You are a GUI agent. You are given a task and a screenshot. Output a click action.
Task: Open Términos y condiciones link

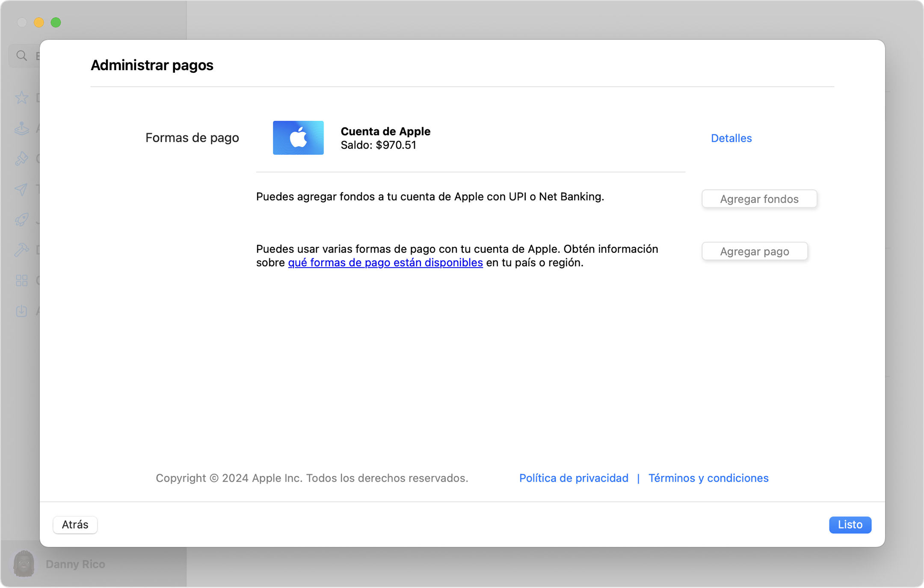pos(708,478)
